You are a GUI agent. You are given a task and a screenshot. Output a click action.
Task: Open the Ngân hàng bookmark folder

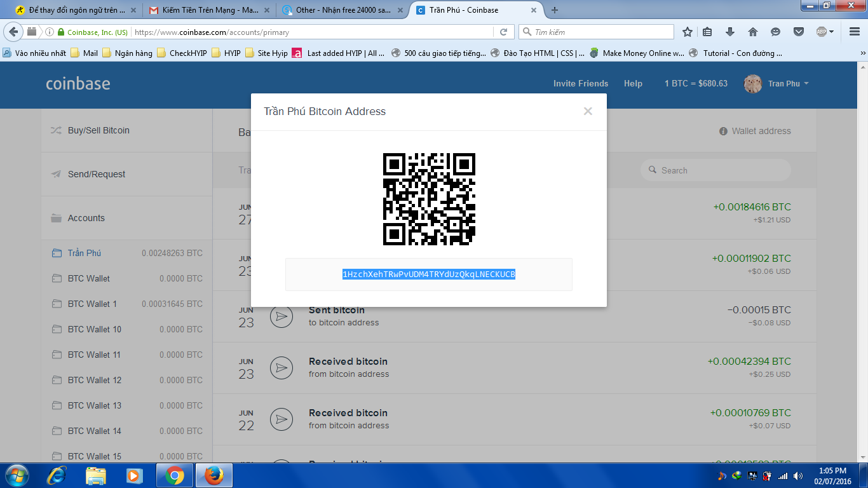127,53
